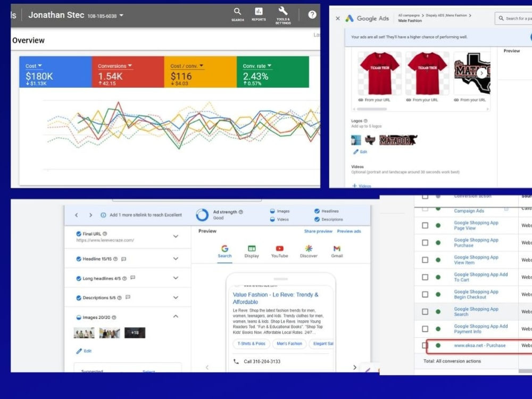Click the Call 310-204-3133 phone icon
Image resolution: width=532 pixels, height=399 pixels.
(x=236, y=361)
